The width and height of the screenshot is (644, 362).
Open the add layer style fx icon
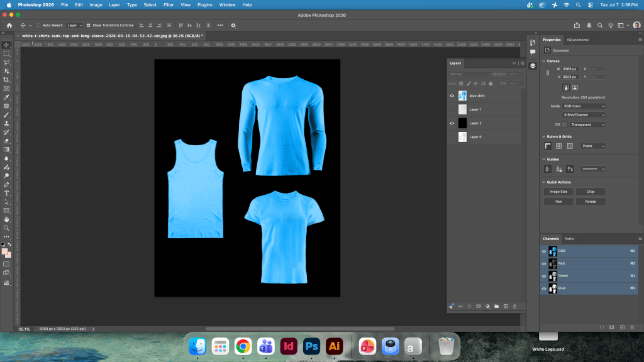[x=469, y=306]
